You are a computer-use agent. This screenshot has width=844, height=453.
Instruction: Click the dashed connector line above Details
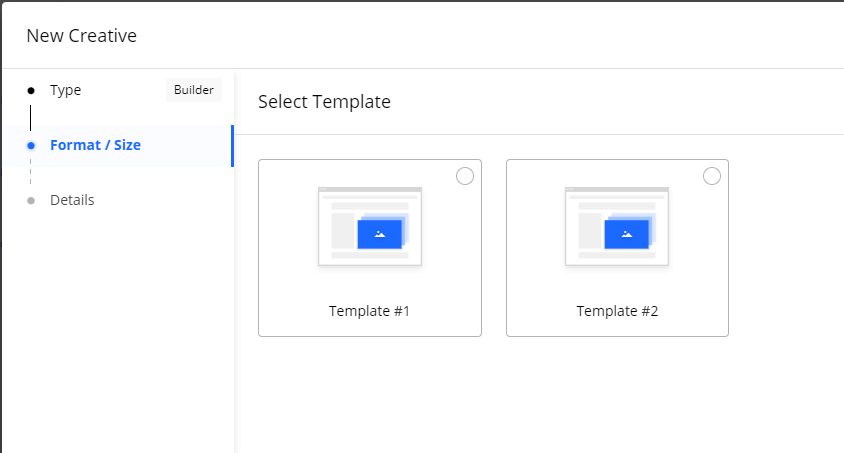pos(31,173)
